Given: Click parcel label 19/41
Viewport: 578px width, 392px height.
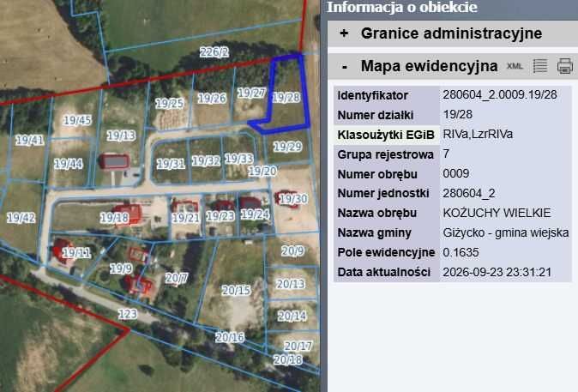Looking at the screenshot, I should pyautogui.click(x=29, y=140).
